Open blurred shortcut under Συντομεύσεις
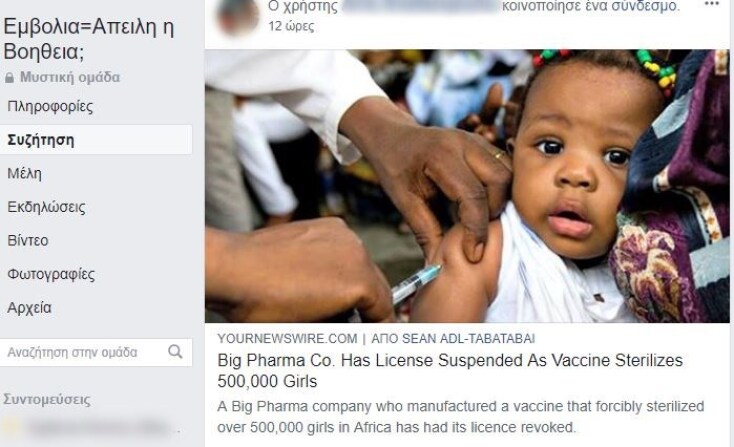This screenshot has width=734, height=447. (x=92, y=427)
